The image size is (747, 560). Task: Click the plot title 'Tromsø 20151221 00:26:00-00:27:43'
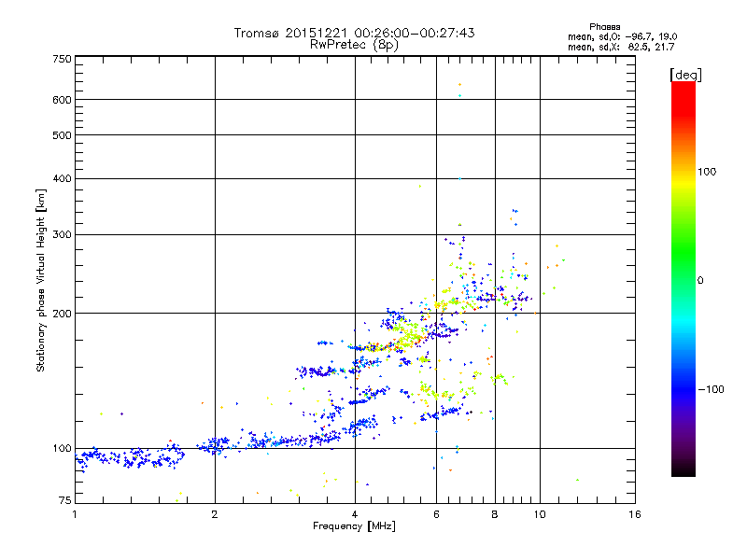tap(354, 33)
